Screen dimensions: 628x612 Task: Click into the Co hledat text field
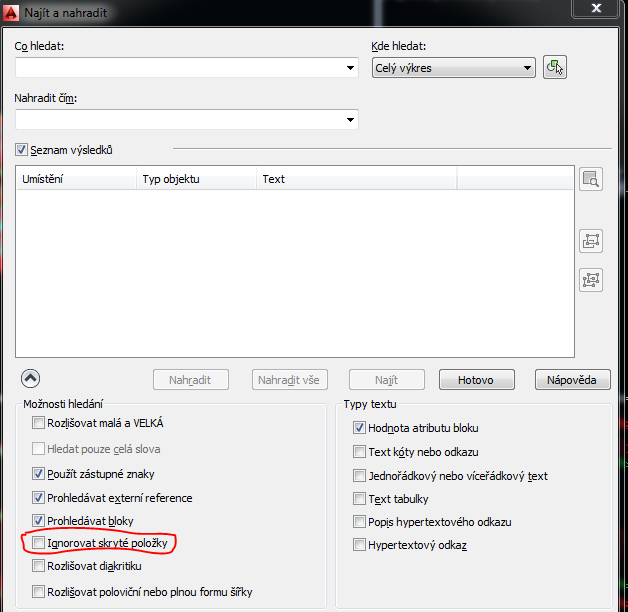[180, 68]
